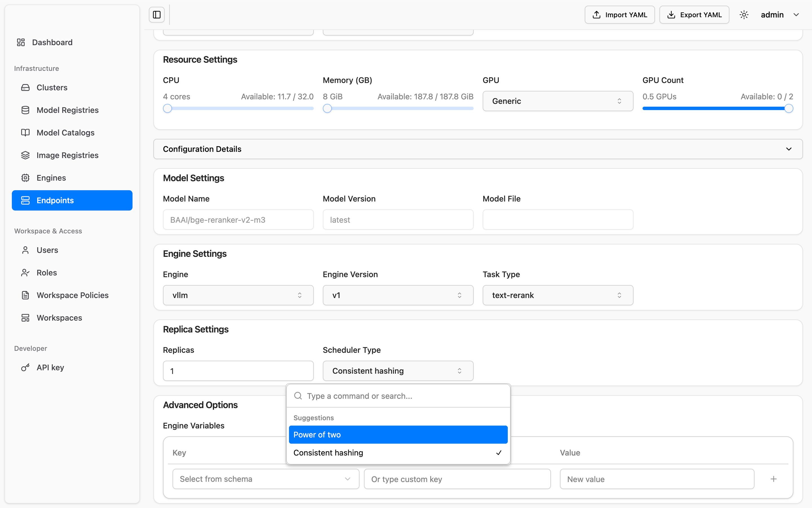Click the 'Suggestions' heading in popup

pyautogui.click(x=314, y=418)
